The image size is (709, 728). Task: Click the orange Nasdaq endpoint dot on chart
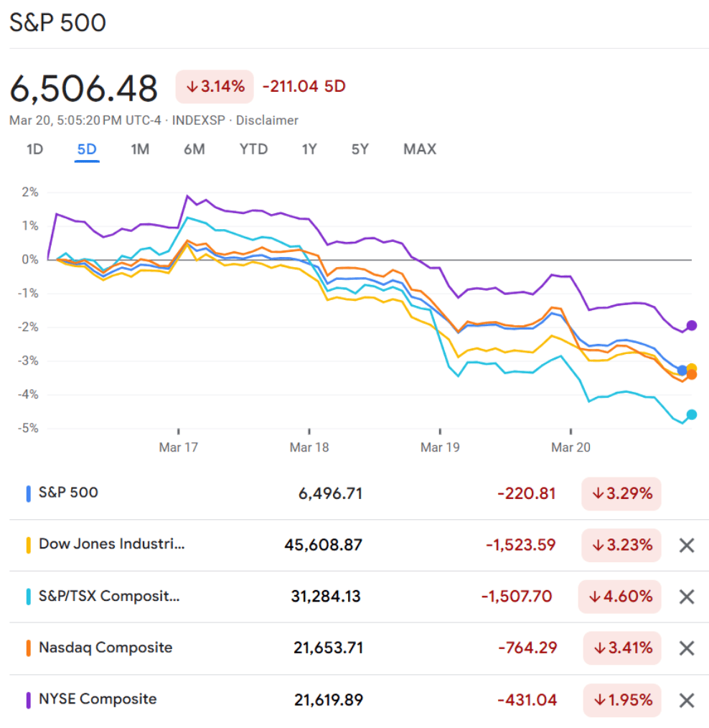click(x=692, y=375)
